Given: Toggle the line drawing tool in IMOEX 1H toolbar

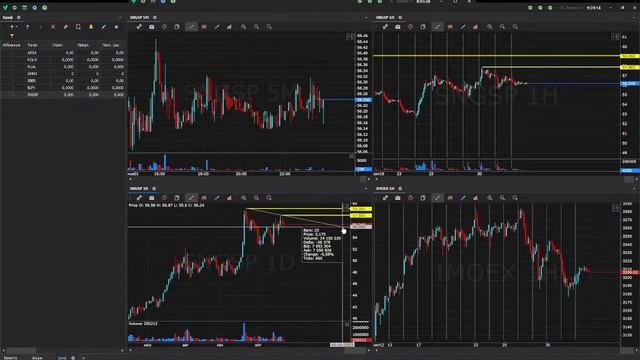Looking at the screenshot, I should [437, 198].
